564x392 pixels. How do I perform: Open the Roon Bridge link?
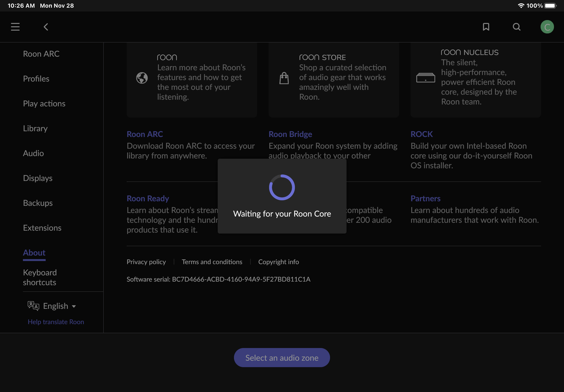290,134
